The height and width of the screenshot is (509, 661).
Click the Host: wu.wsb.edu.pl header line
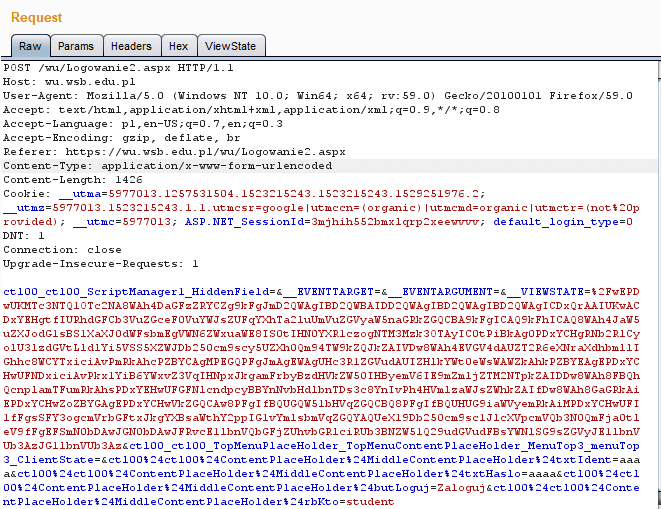(x=69, y=82)
